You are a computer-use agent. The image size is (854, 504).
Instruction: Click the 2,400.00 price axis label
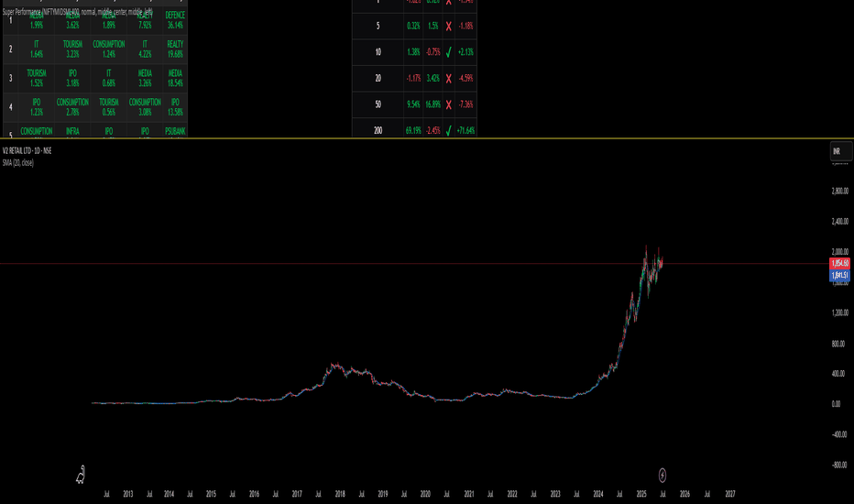click(840, 221)
